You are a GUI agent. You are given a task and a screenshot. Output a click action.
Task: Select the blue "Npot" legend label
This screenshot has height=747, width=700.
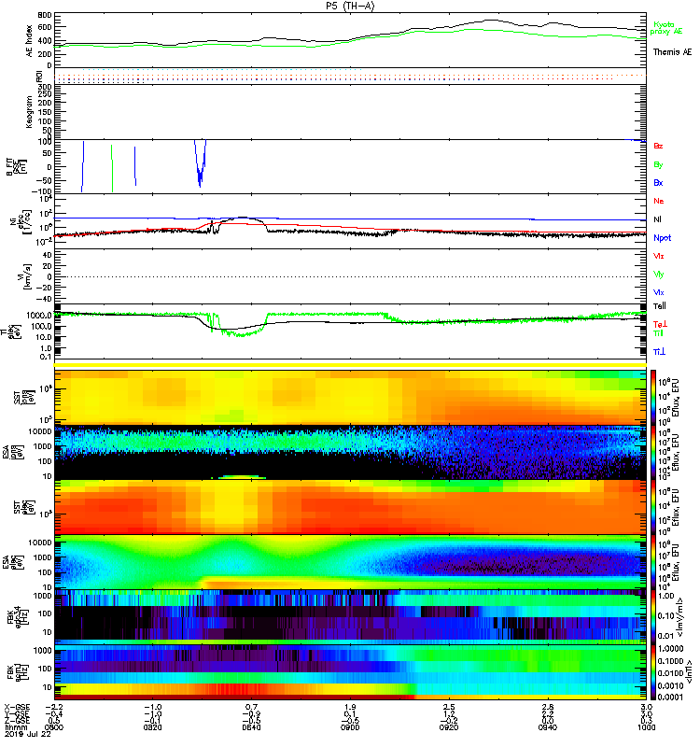pos(662,238)
